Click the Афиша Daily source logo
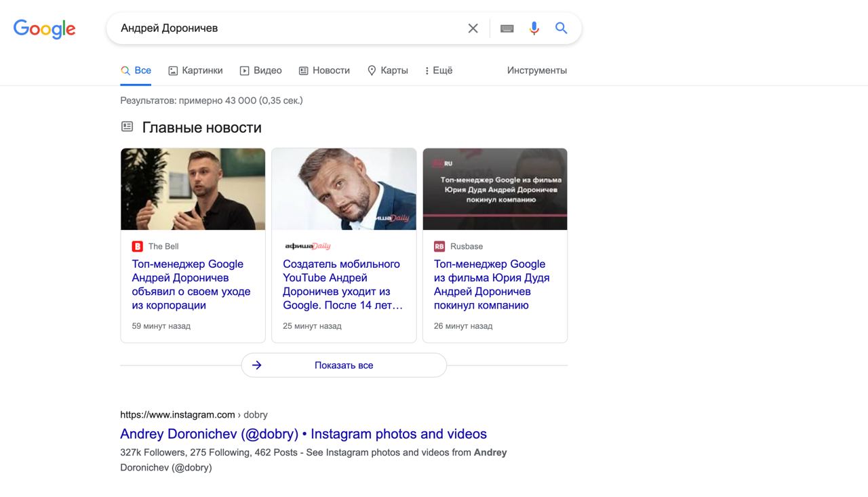The image size is (868, 497). click(x=307, y=246)
